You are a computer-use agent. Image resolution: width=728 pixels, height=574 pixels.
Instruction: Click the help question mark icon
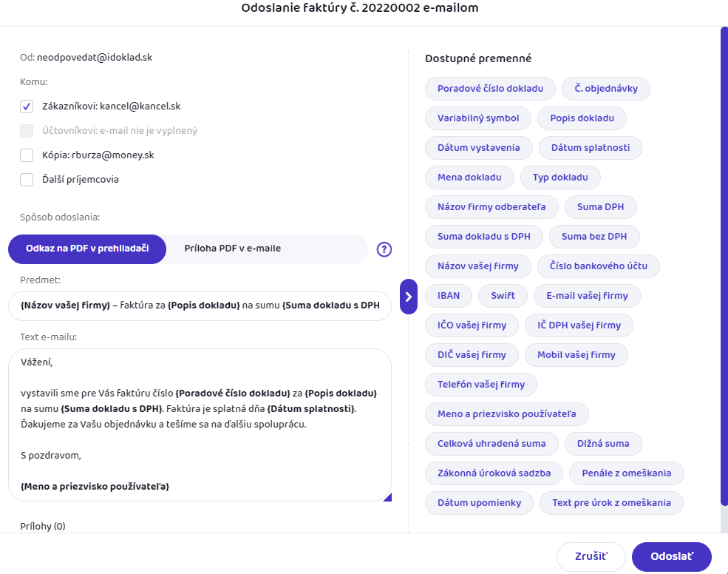[384, 249]
